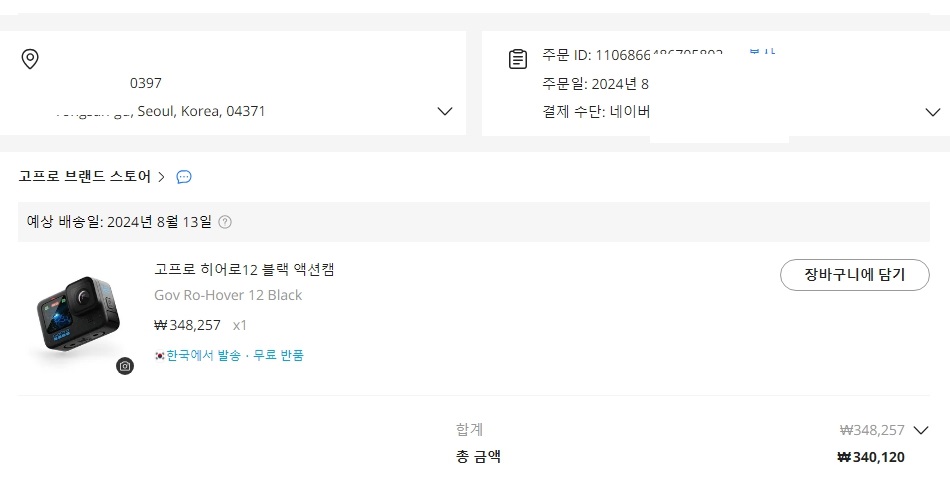The image size is (950, 490).
Task: Click the order clipboard icon
Action: [x=517, y=59]
